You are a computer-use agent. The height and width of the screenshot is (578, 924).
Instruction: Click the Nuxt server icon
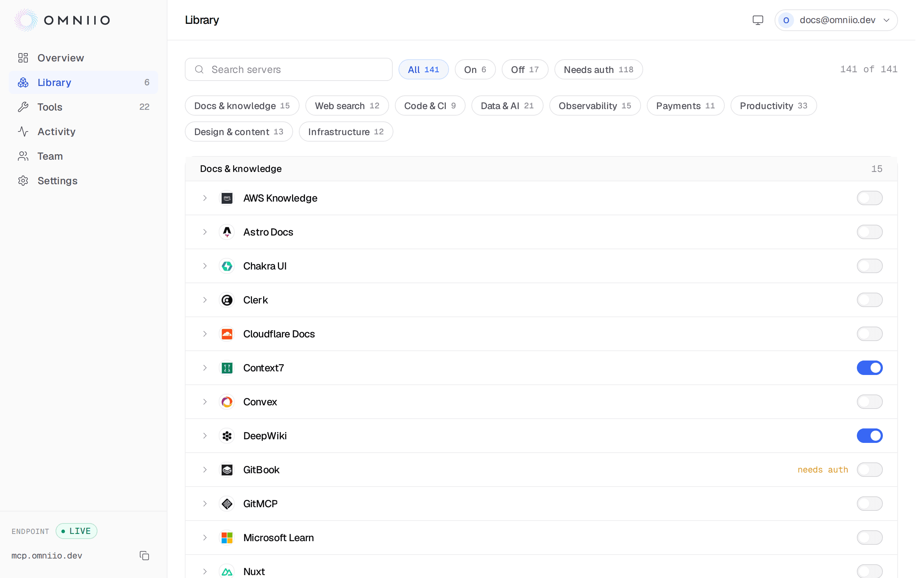pyautogui.click(x=227, y=571)
